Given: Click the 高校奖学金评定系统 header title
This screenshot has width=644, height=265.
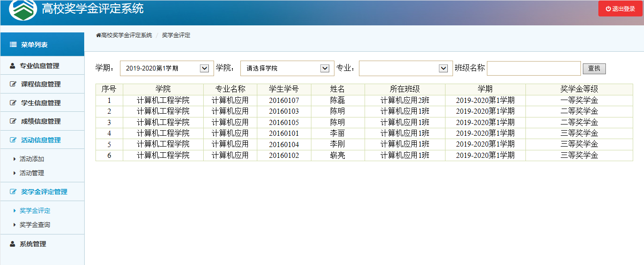Looking at the screenshot, I should coord(93,8).
